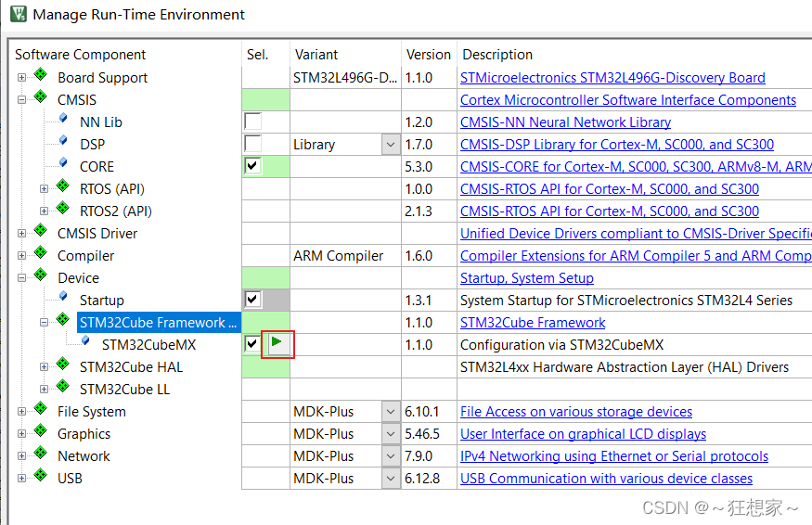Open Cortex Microcontroller Software Interface Components link
Screen dimensions: 812x525
[628, 100]
